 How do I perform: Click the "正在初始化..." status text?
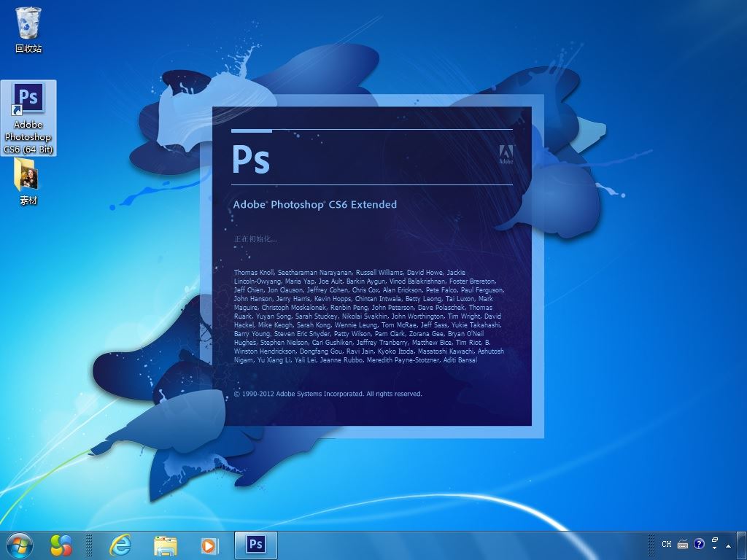(255, 239)
